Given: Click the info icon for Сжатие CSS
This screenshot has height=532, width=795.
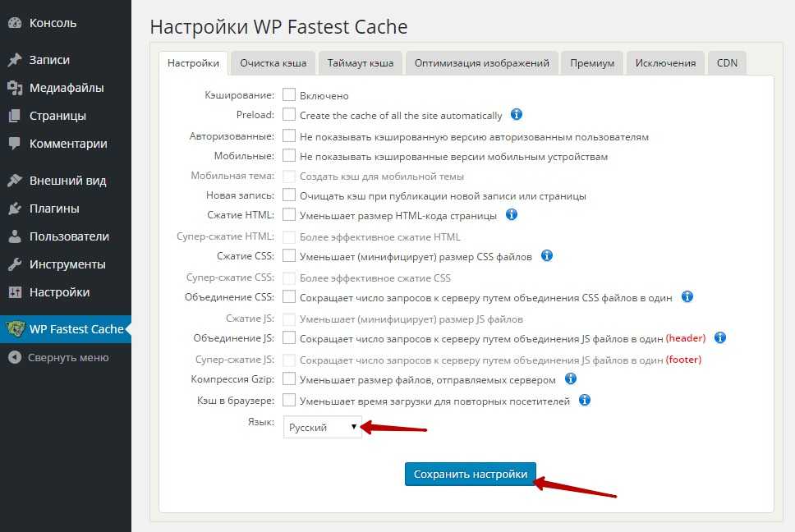Looking at the screenshot, I should [x=547, y=256].
